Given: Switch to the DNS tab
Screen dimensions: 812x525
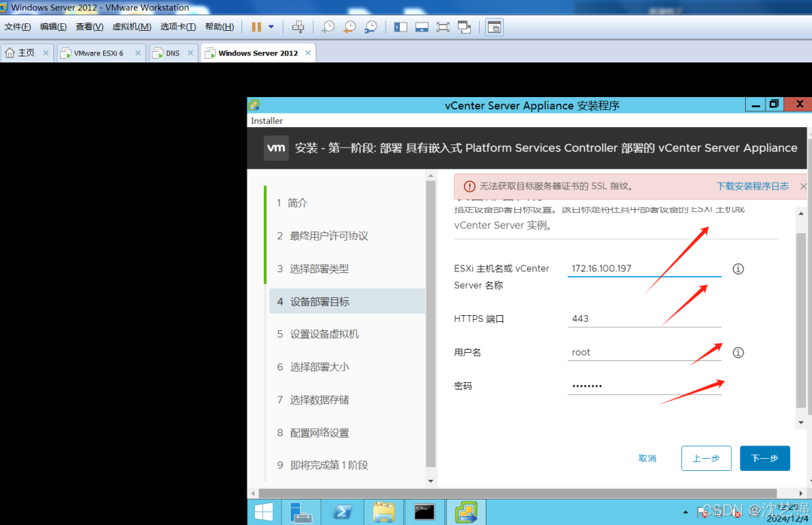Looking at the screenshot, I should point(172,53).
